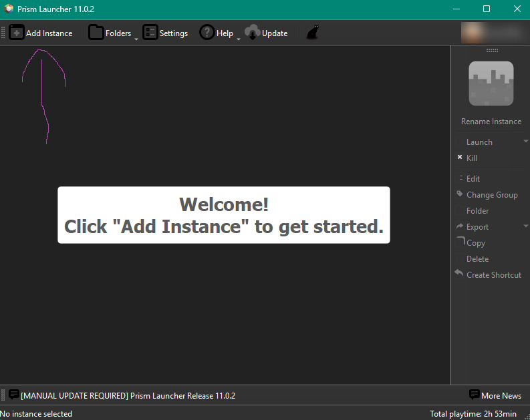Click the Create Shortcut arrow icon
Image resolution: width=530 pixels, height=420 pixels.
(x=459, y=273)
